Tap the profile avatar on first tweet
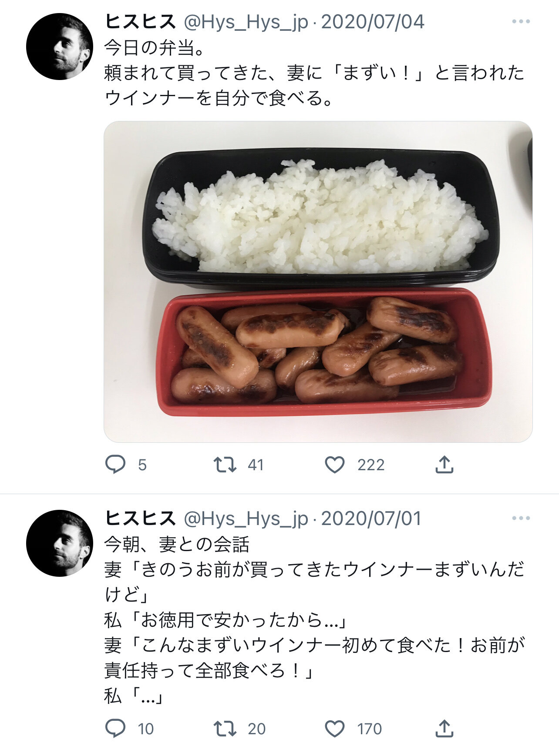The image size is (559, 756). 60,47
